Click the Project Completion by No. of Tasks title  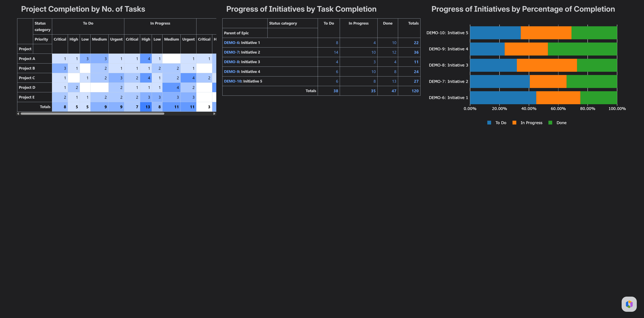[83, 9]
